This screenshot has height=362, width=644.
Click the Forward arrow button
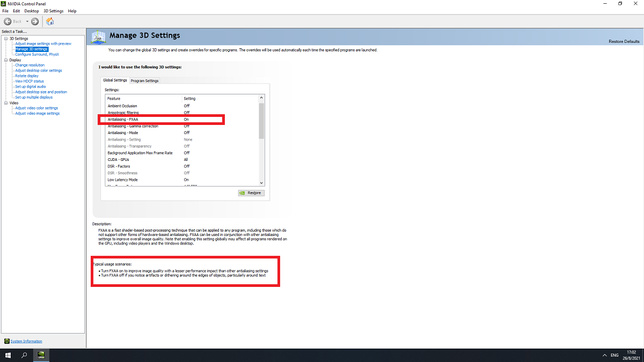pos(35,21)
